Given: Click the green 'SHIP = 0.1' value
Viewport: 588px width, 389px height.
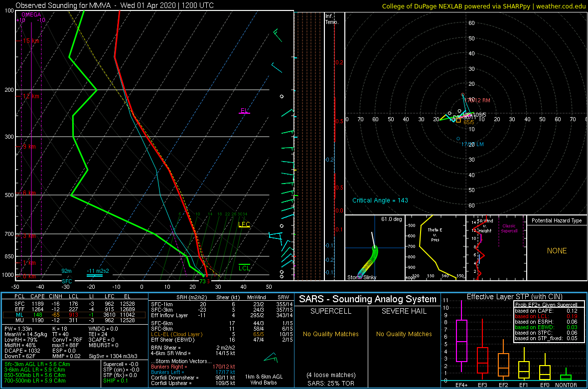Looking at the screenshot, I should [115, 381].
